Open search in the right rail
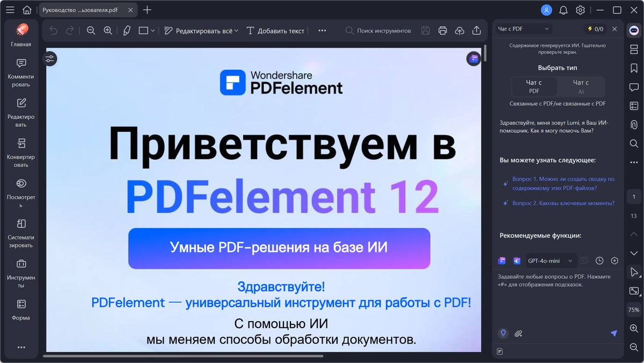Image resolution: width=644 pixels, height=363 pixels. pyautogui.click(x=634, y=143)
